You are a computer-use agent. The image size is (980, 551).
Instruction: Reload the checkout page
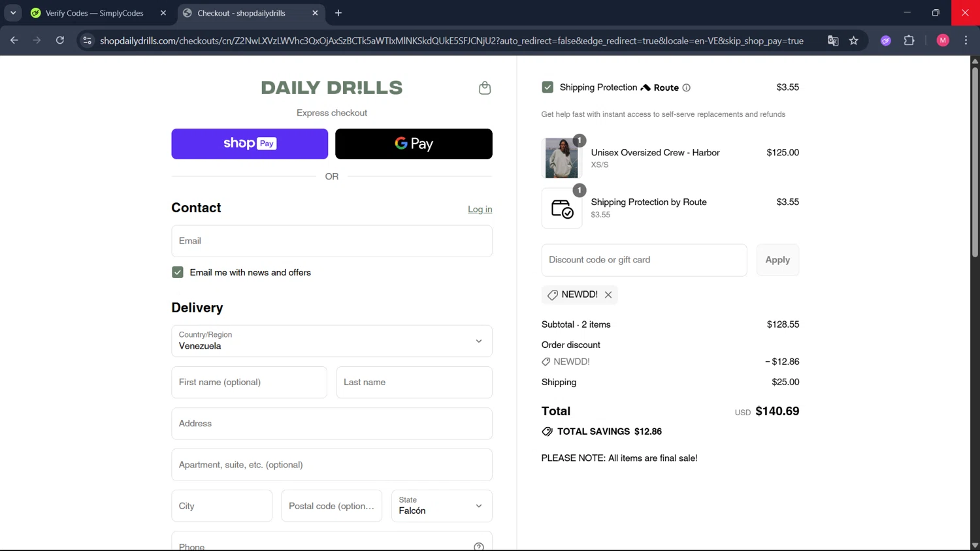click(x=60, y=40)
